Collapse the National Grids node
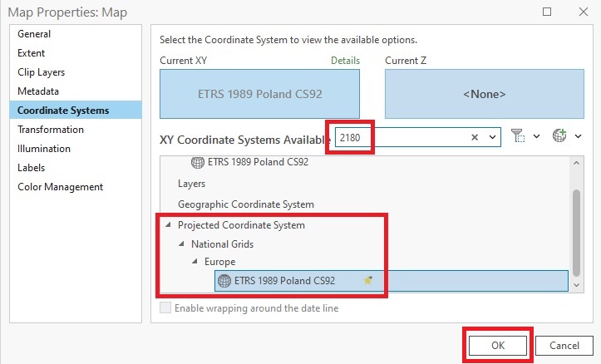 [x=183, y=244]
